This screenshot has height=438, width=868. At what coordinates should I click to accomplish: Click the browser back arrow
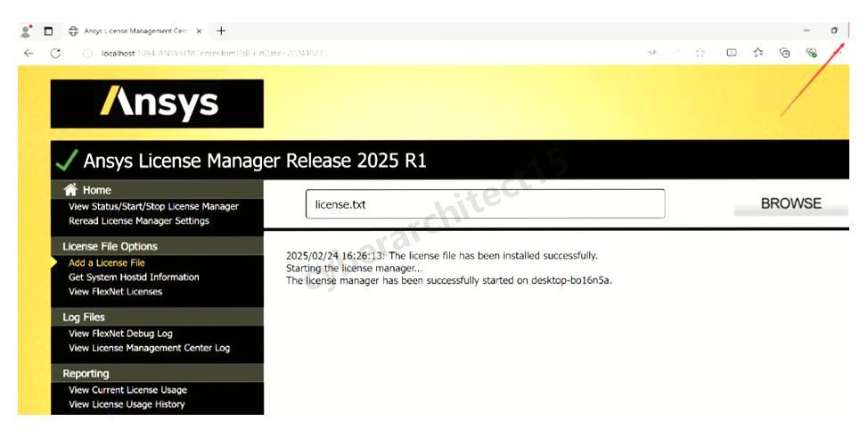[29, 54]
